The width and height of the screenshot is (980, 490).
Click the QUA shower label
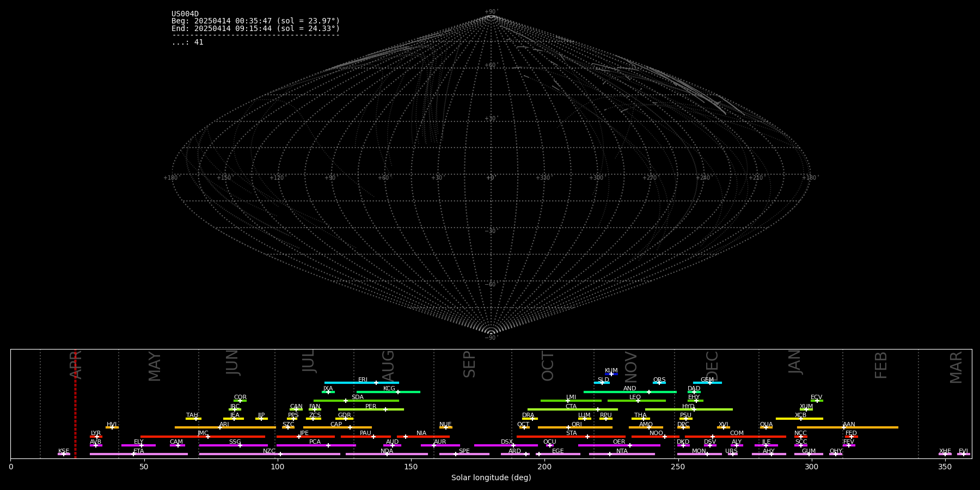click(x=767, y=424)
